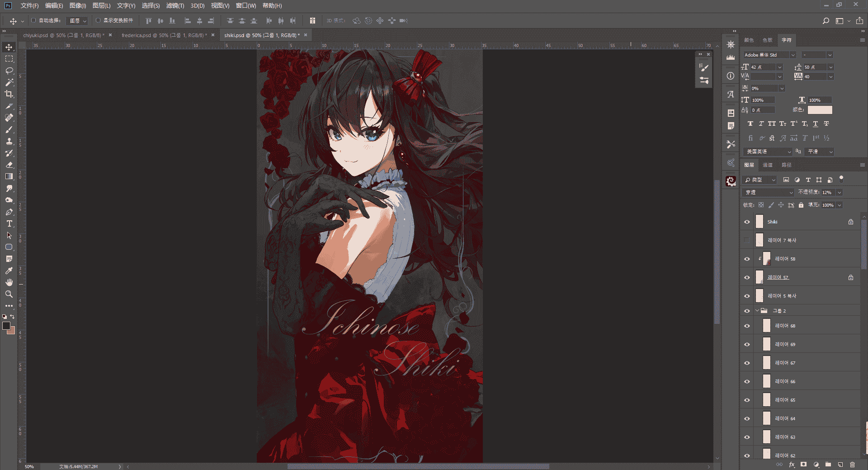Open the blend mode dropdown in the Layers panel
Viewport: 868px width, 470px height.
(769, 192)
